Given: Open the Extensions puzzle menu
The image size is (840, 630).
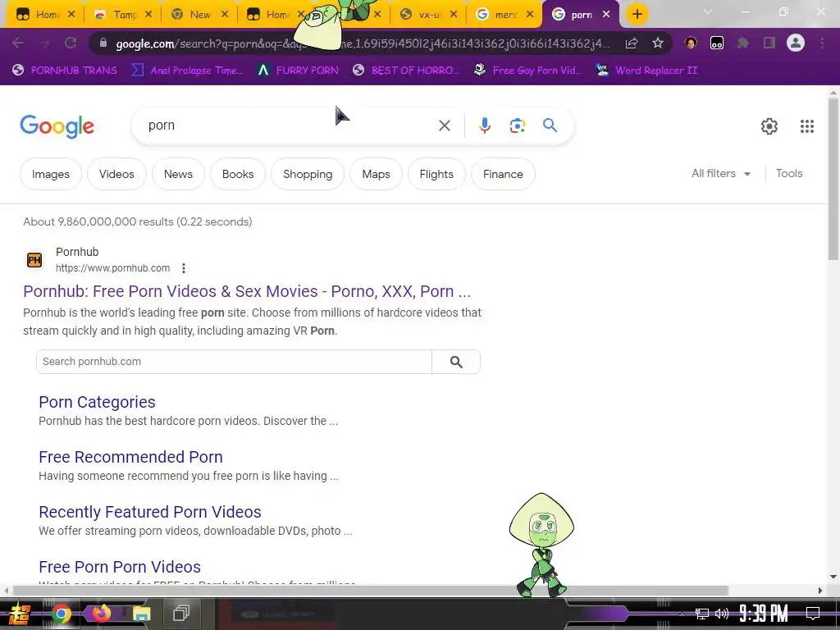Looking at the screenshot, I should pyautogui.click(x=743, y=43).
